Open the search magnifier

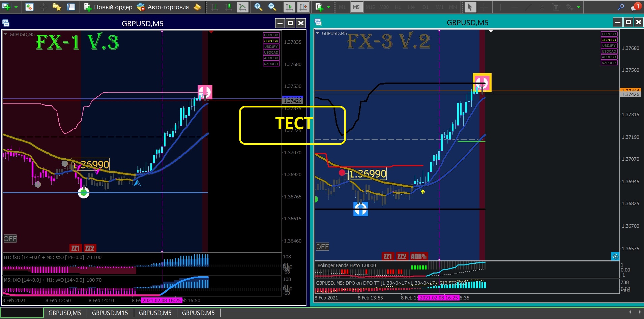[621, 7]
